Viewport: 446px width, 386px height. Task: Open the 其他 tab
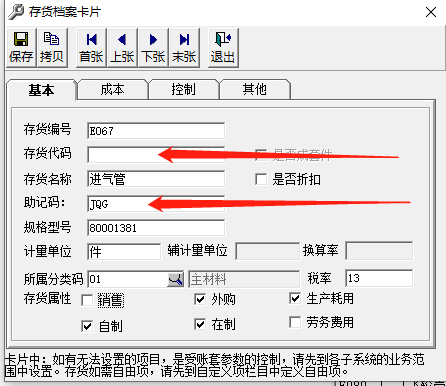click(254, 89)
